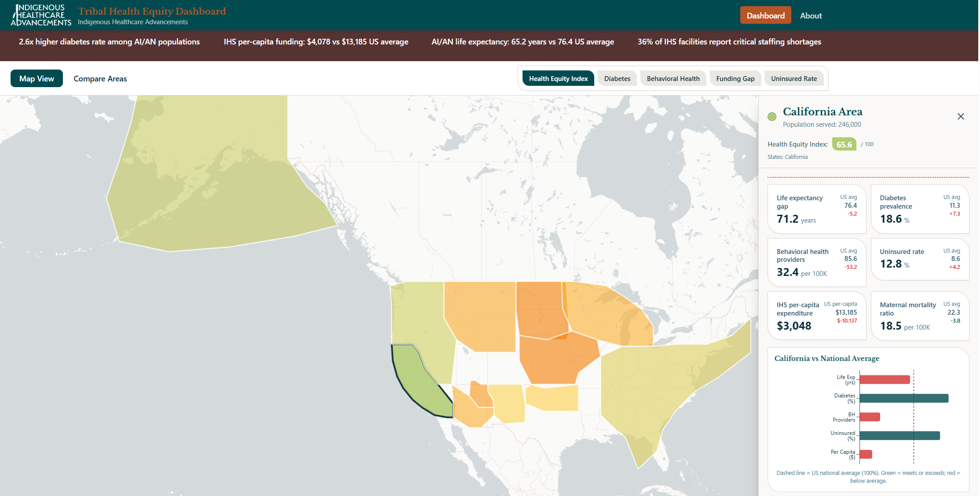Open the About page
Image resolution: width=980 pixels, height=496 pixels.
(x=810, y=16)
